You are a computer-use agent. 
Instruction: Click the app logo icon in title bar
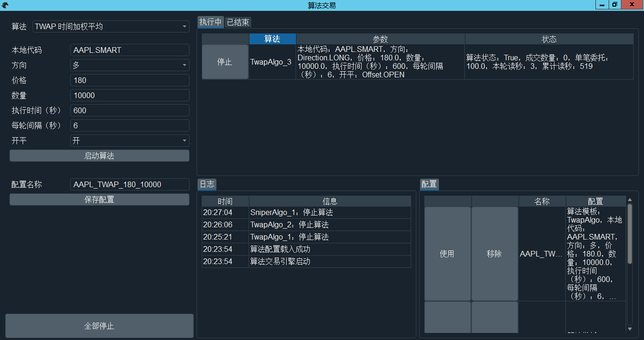[5, 5]
